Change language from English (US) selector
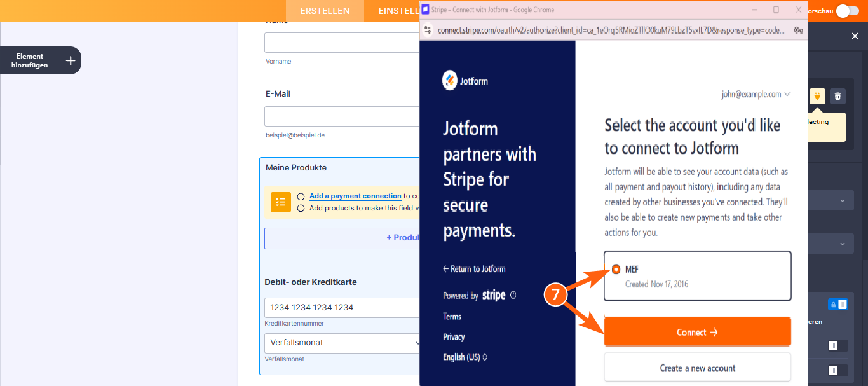The image size is (868, 386). coord(465,357)
